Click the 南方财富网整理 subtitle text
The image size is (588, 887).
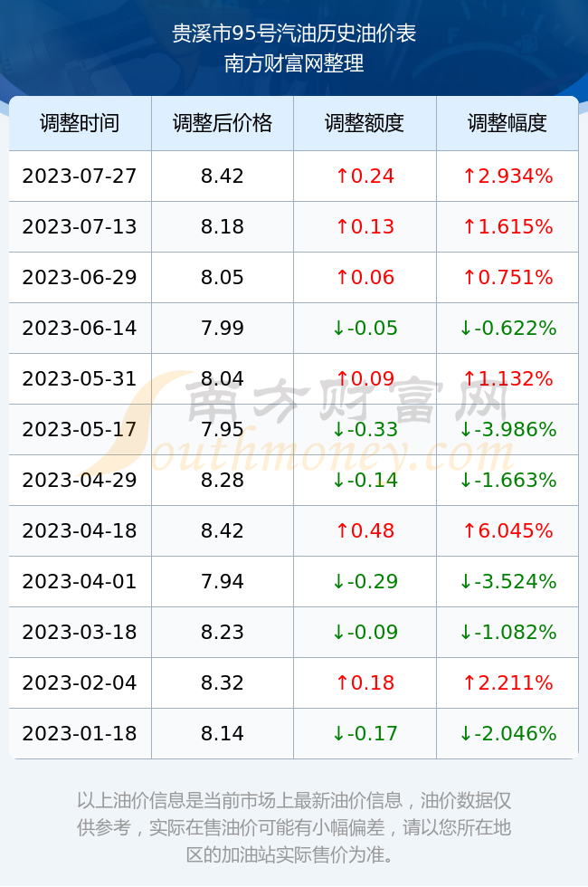[x=294, y=62]
